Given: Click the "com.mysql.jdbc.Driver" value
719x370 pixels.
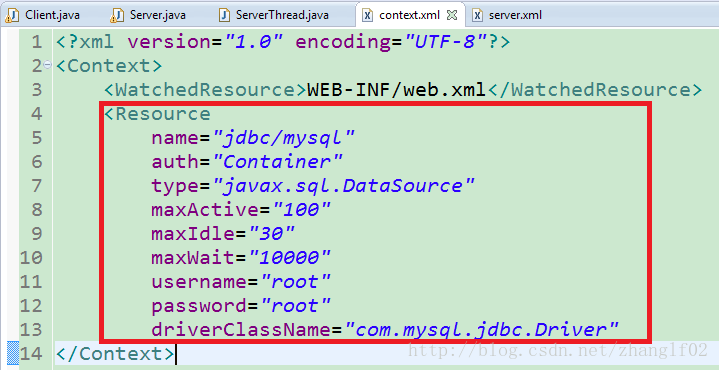Looking at the screenshot, I should coord(481,330).
